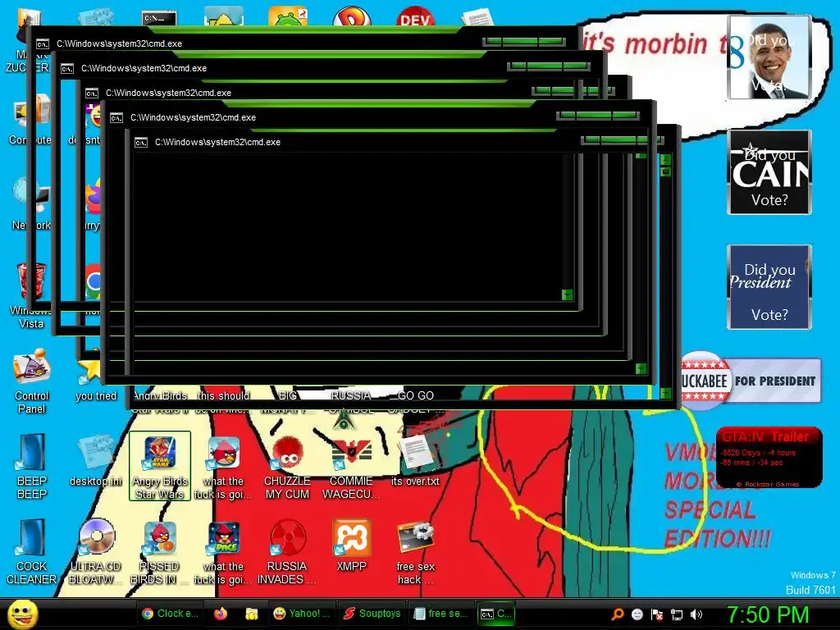Click the active cmd 'C...' taskbar button
840x630 pixels.
(496, 614)
